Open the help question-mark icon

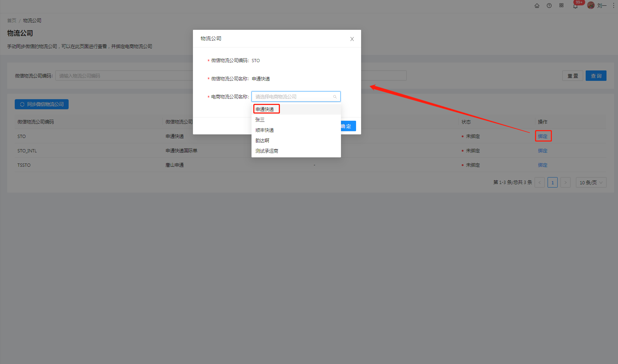(549, 6)
